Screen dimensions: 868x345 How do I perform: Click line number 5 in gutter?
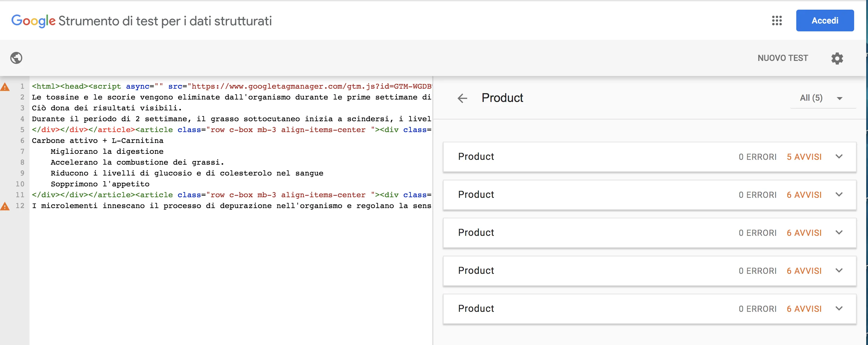pyautogui.click(x=22, y=130)
